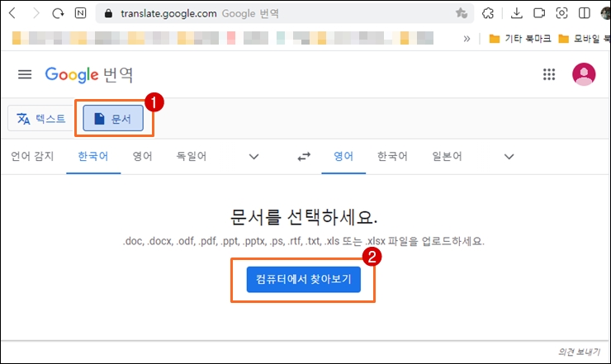Click the 컴퓨터에서 찾아보기 button

[304, 280]
